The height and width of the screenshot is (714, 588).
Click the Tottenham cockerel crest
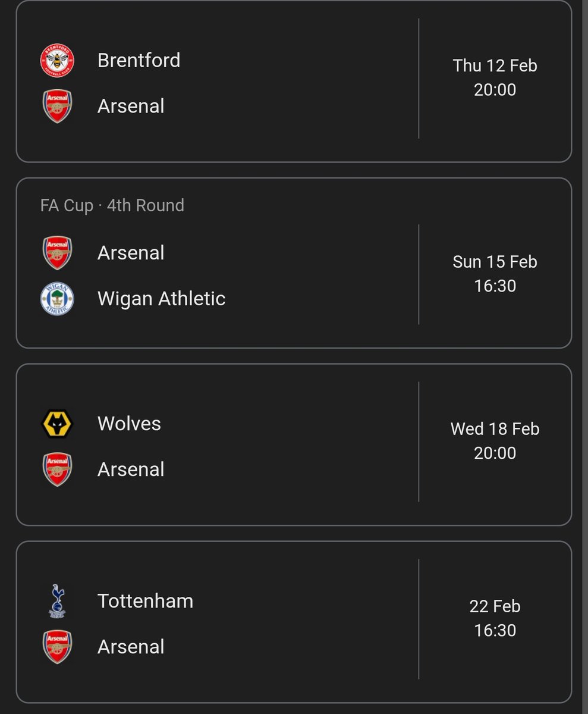coord(57,601)
